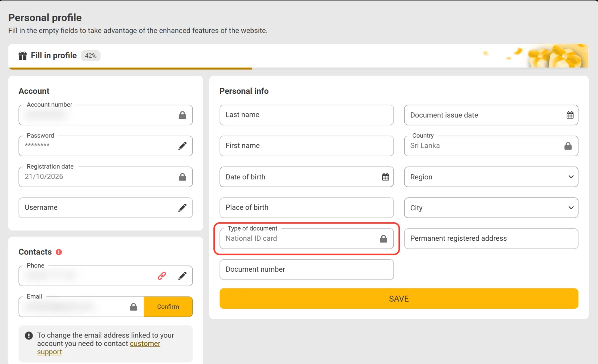Focus the First name field
The height and width of the screenshot is (364, 598).
coord(306,146)
